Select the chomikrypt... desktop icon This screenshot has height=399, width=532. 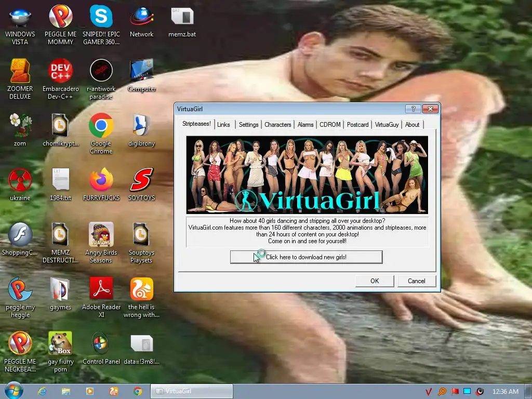[x=60, y=130]
